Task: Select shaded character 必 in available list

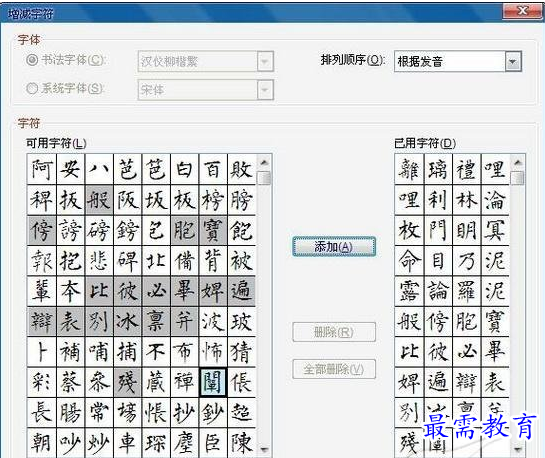Action: (156, 291)
